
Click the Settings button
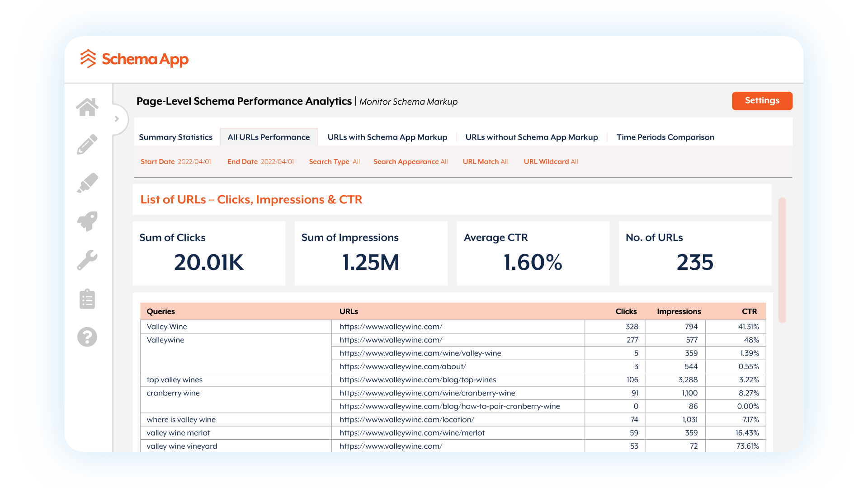tap(762, 101)
